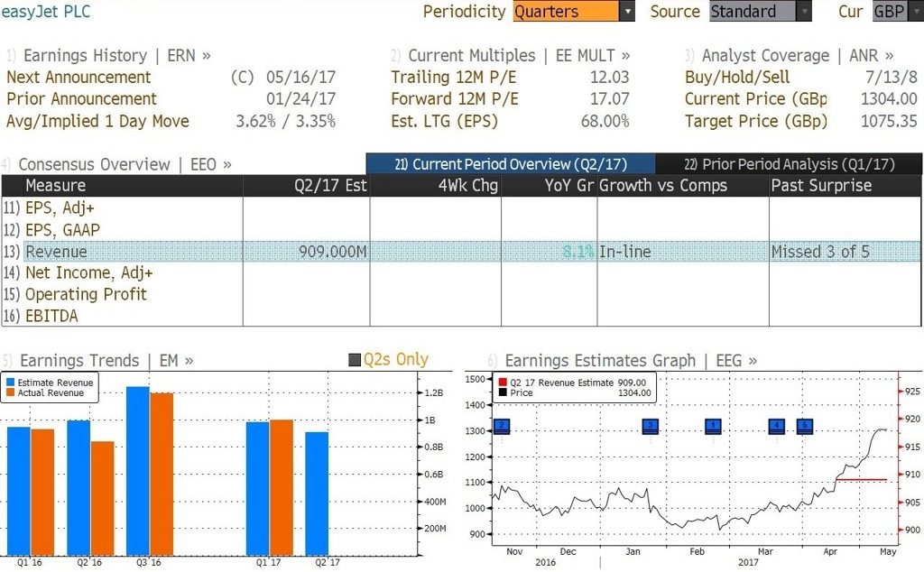The width and height of the screenshot is (924, 572).
Task: Click Target Price value 1075.35
Action: tap(889, 122)
